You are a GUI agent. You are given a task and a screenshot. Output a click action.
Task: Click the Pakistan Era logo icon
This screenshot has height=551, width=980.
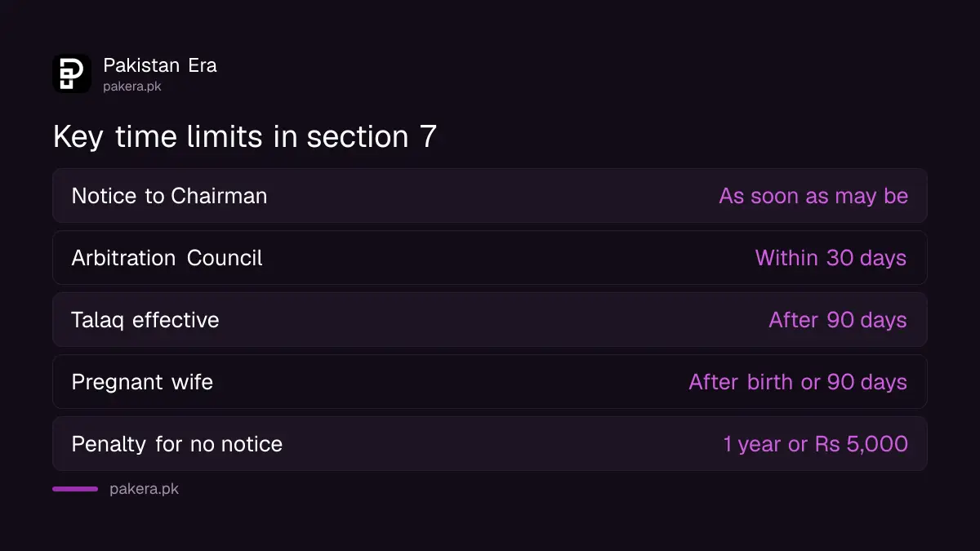[72, 73]
